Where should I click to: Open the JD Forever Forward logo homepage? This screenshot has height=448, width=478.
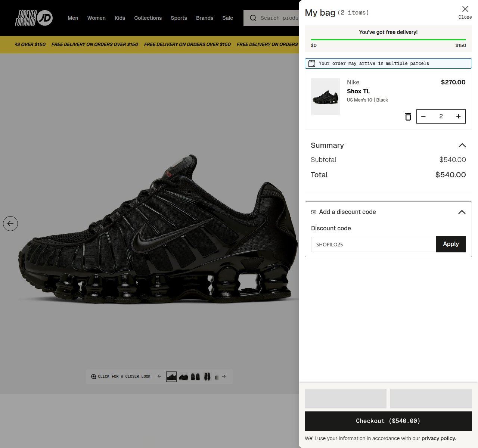click(34, 18)
